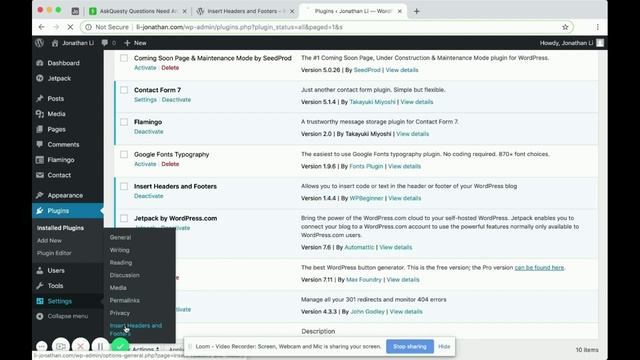Deactivate Contact Form 7
This screenshot has height=360, width=640.
coord(176,100)
